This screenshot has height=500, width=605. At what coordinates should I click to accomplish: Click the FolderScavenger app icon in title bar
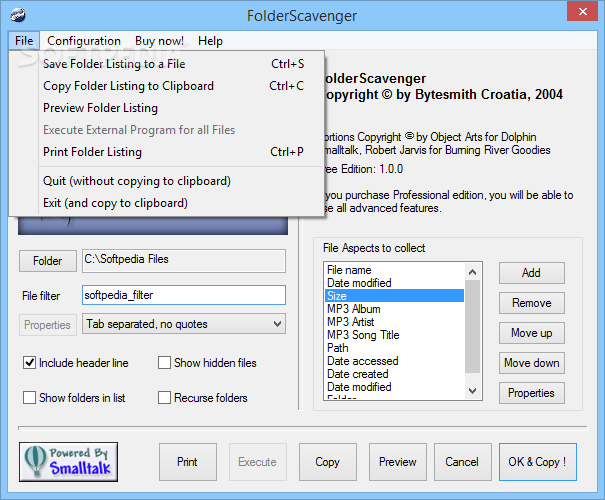[x=18, y=15]
